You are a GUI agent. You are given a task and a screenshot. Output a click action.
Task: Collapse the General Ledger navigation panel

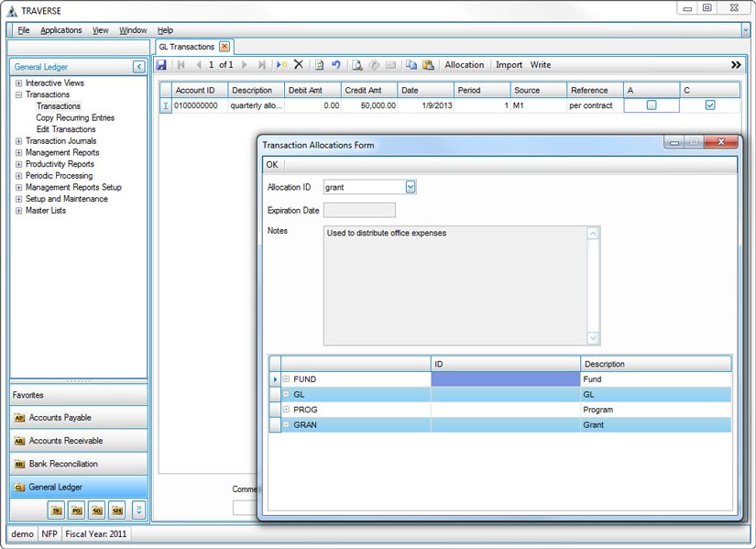139,67
